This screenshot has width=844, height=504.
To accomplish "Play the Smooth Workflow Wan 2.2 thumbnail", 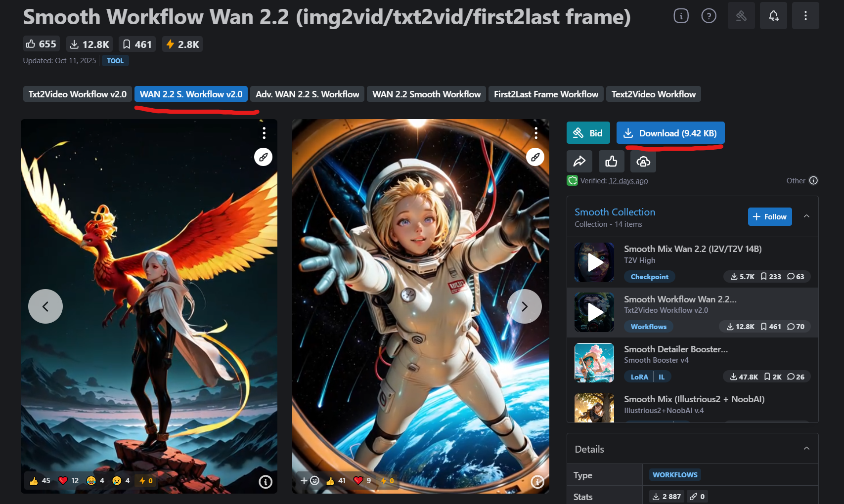I will tap(594, 312).
